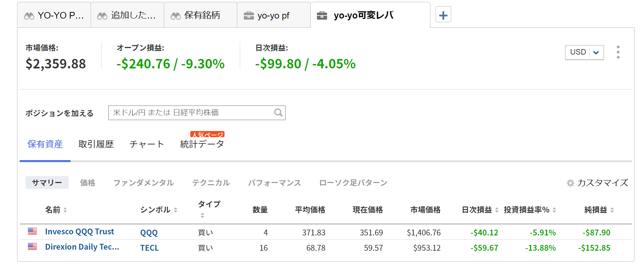Click the -$87.90 net profit cell

tap(596, 233)
